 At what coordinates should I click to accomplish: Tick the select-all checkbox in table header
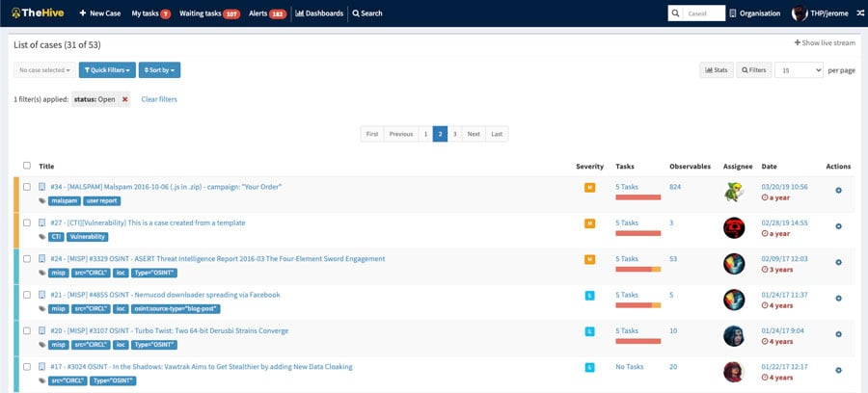click(x=27, y=166)
